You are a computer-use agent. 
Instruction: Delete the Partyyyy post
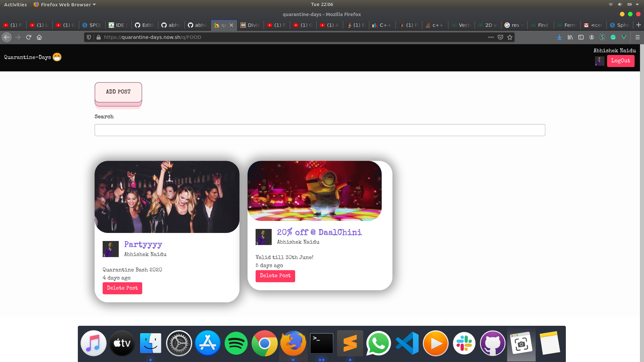122,288
